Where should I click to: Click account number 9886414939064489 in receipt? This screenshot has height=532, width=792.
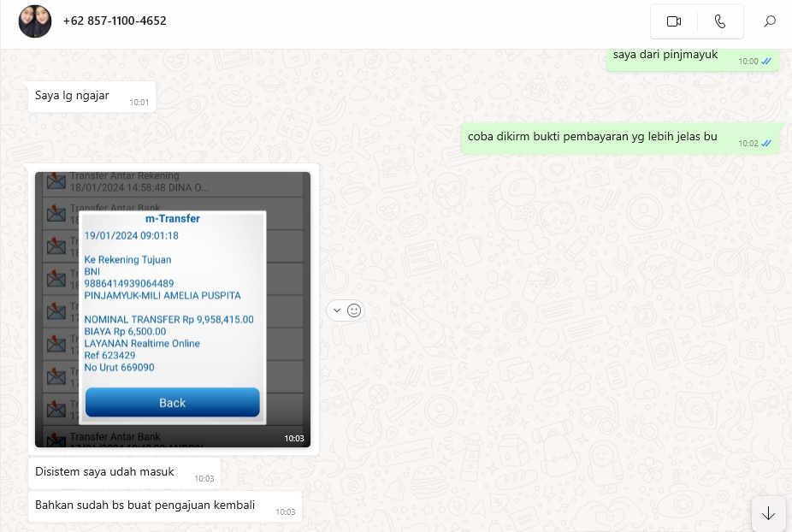pyautogui.click(x=129, y=283)
